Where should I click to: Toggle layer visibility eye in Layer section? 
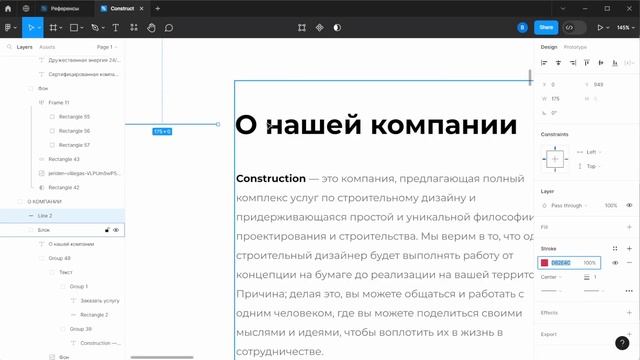629,205
